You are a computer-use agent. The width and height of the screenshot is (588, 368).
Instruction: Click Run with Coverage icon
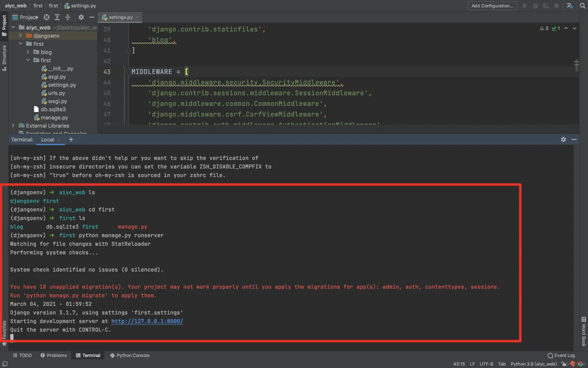[546, 5]
